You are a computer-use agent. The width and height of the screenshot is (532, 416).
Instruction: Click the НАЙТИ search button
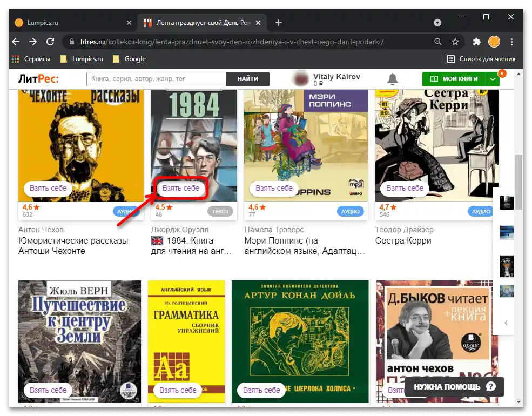click(248, 79)
